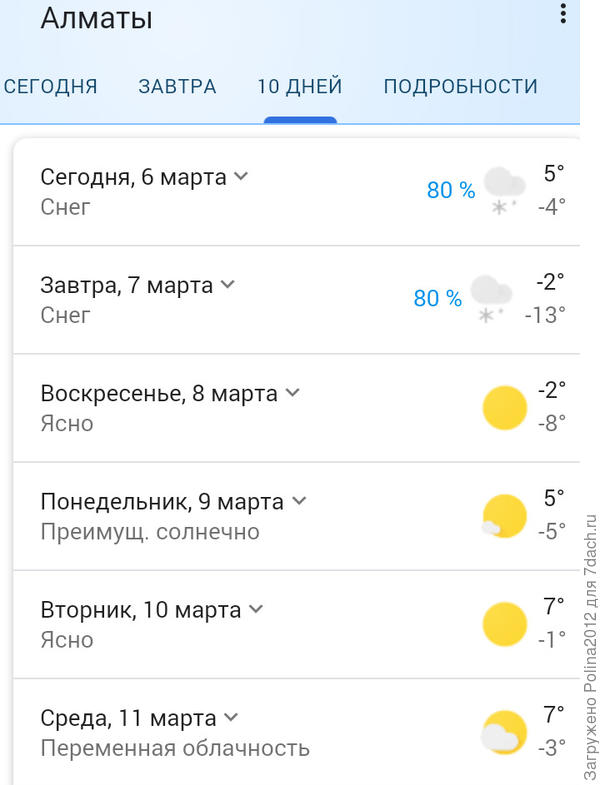Click the sun icon for Вторник, 10 марта

[x=504, y=624]
